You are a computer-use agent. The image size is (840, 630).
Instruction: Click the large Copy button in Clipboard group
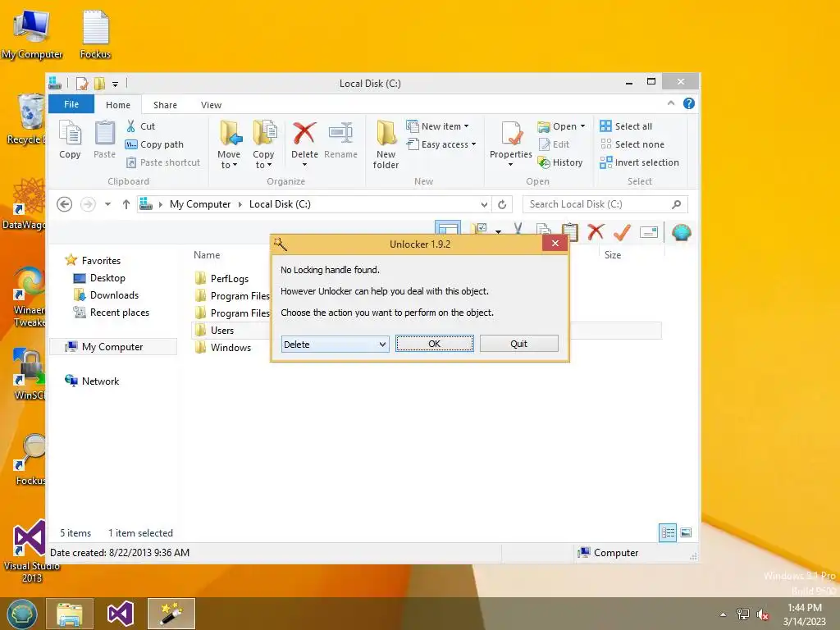click(70, 139)
